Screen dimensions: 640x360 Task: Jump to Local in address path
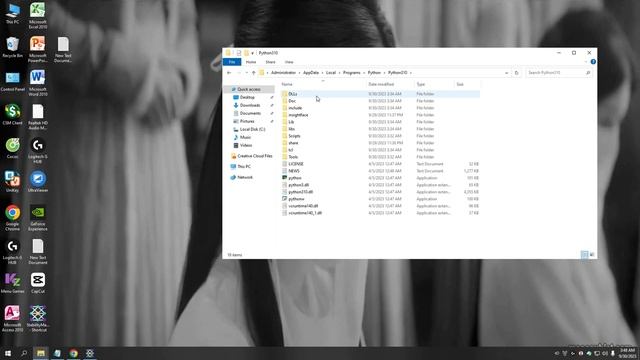point(331,73)
